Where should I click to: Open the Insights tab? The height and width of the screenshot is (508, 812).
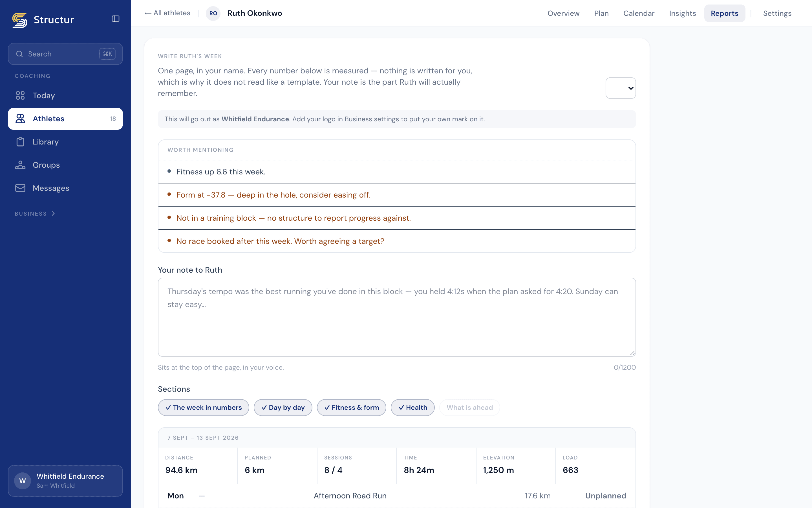tap(683, 14)
